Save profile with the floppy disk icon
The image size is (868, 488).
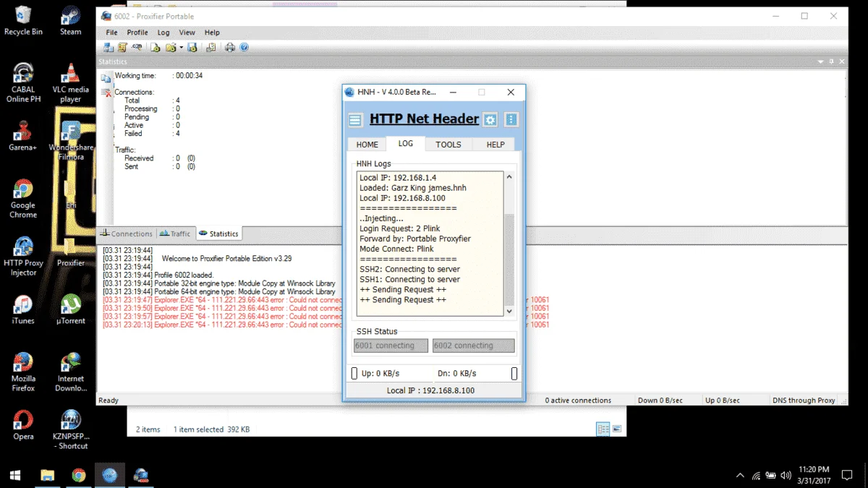pos(192,47)
